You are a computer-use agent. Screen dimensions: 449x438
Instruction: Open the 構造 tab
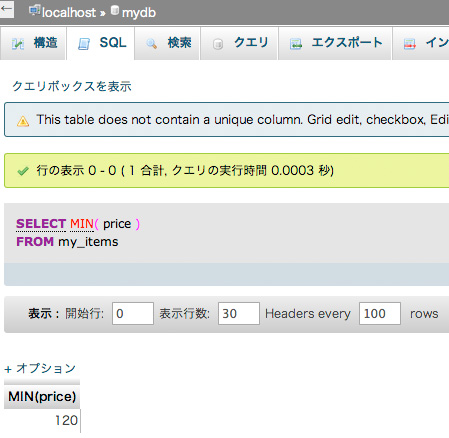[33, 43]
